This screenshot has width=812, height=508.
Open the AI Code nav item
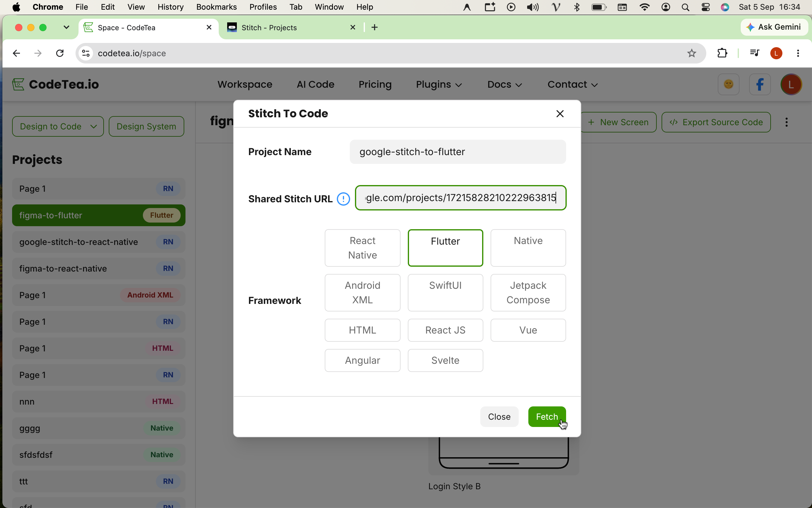tap(315, 84)
